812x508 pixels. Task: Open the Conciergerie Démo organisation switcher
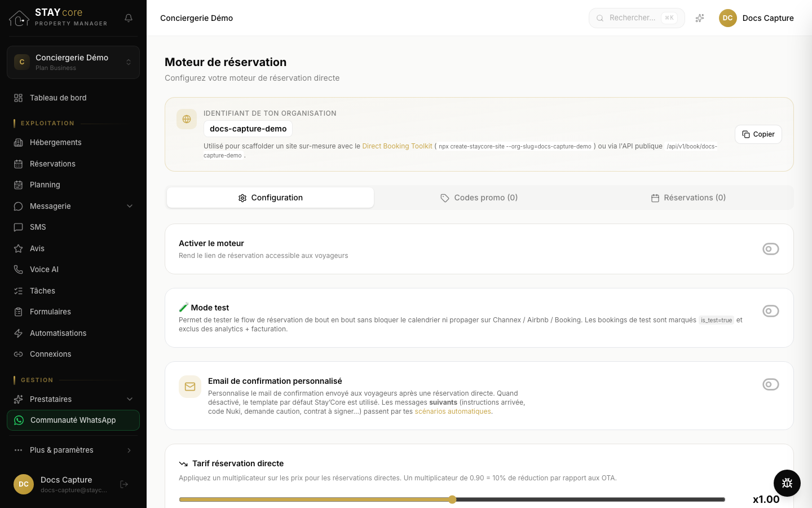click(73, 62)
